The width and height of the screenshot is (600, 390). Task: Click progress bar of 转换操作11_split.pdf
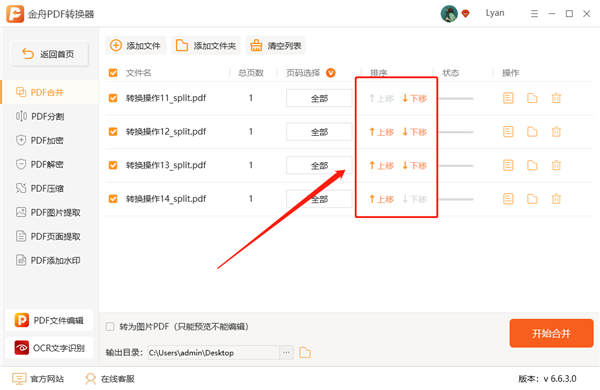pos(456,98)
